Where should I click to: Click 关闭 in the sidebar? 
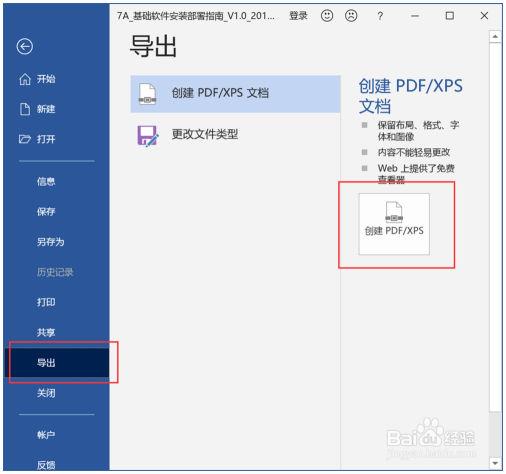point(46,393)
